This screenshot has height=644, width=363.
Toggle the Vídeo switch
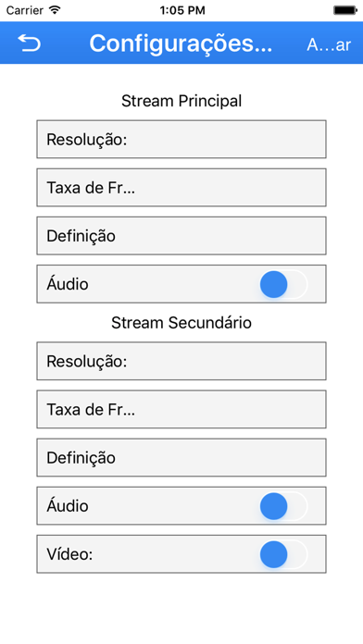(x=283, y=554)
